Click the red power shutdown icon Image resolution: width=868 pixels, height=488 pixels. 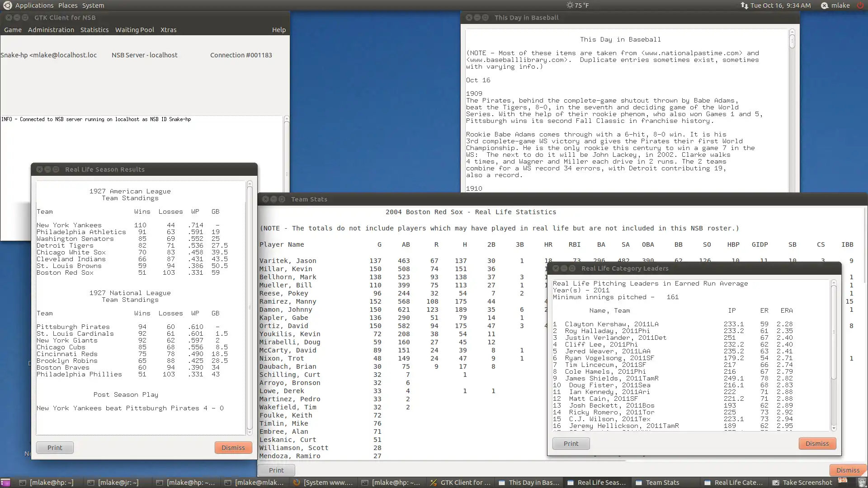[x=861, y=5]
